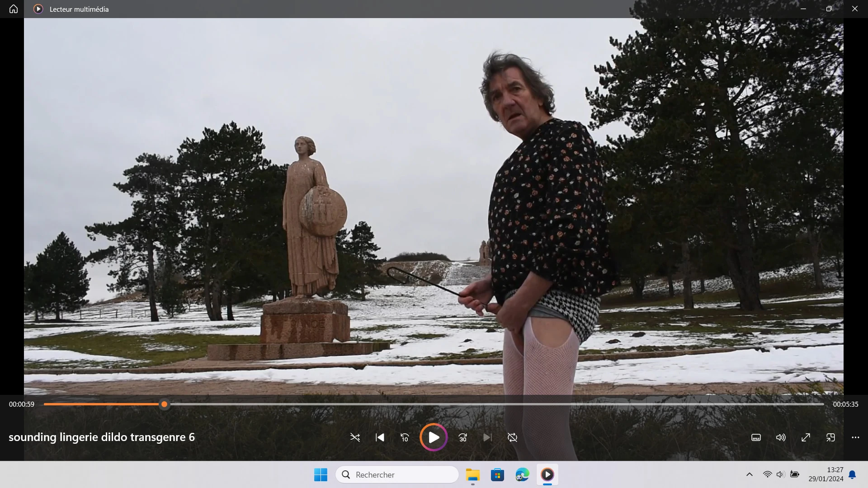
Task: Click the Rechercher search box
Action: 397,474
